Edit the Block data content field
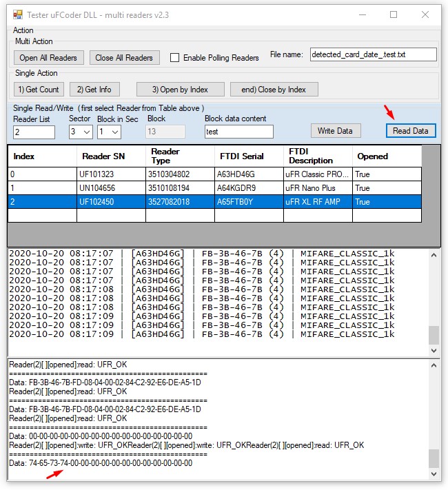Image resolution: width=448 pixels, height=490 pixels. point(239,132)
